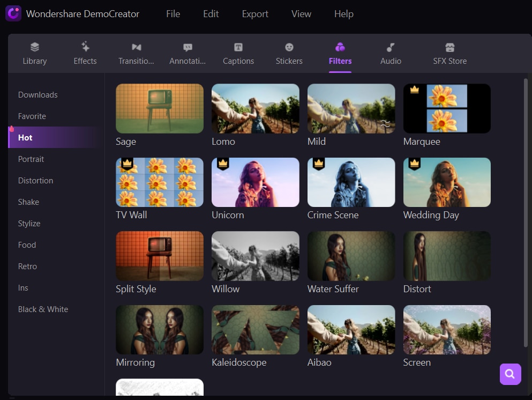Viewport: 532px width, 400px height.
Task: Click the crown badge on Unicorn filter
Action: (223, 164)
